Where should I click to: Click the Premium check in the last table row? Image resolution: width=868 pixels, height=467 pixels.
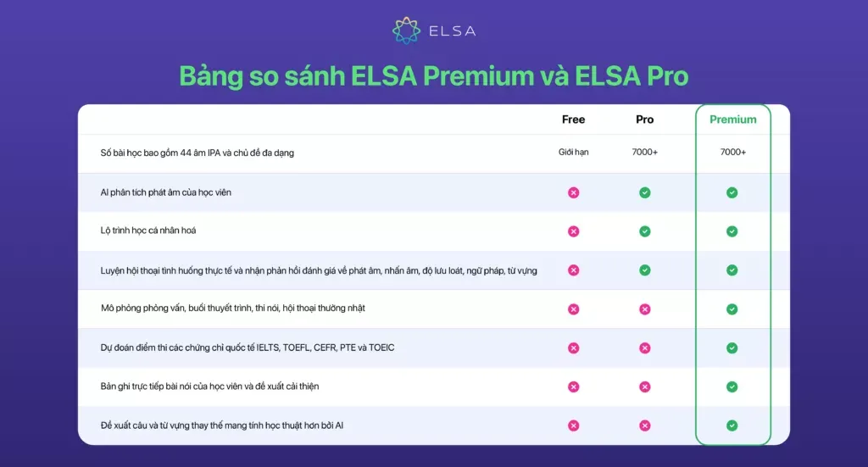732,425
